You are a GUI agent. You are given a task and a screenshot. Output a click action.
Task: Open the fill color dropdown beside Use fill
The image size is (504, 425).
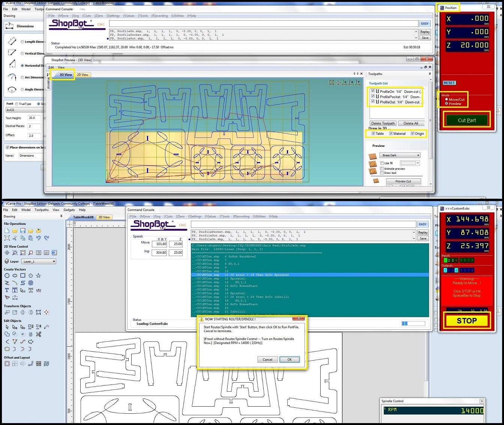pos(410,163)
